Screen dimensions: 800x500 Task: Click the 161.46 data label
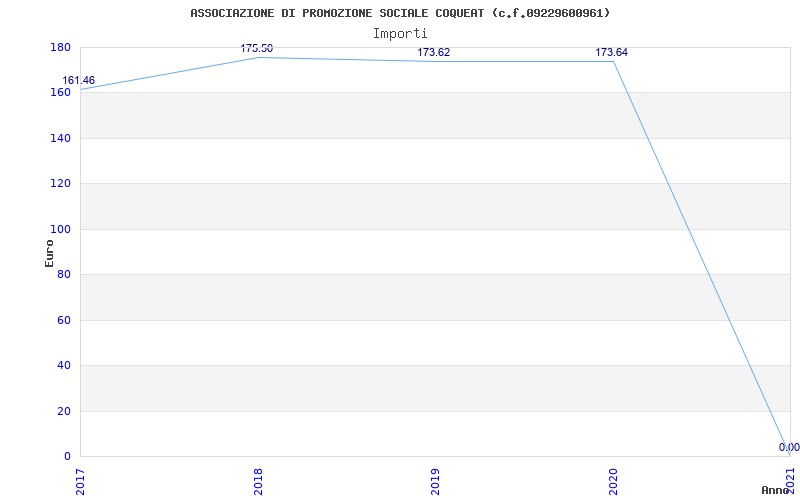pyautogui.click(x=79, y=81)
